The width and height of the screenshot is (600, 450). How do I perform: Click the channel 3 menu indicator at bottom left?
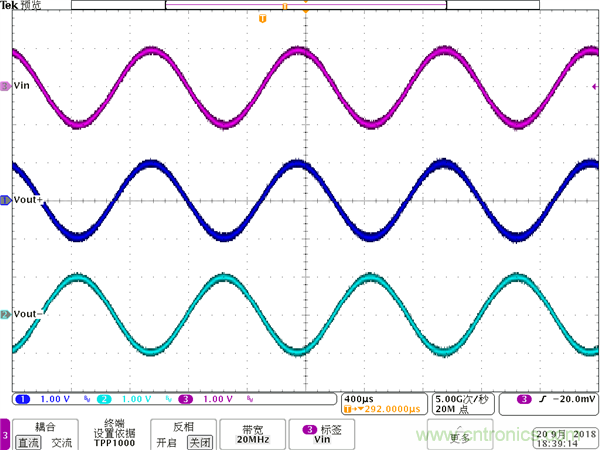pos(6,435)
